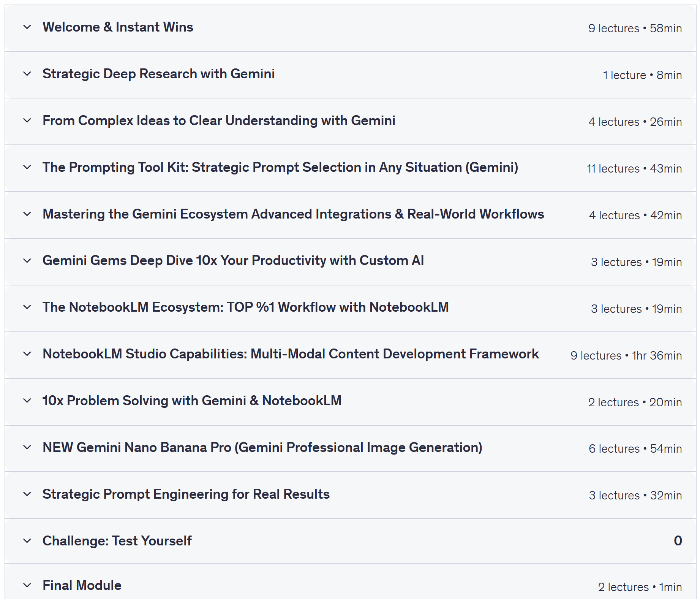
Task: Click Gemini Gems Deep Dive section title
Action: (233, 261)
